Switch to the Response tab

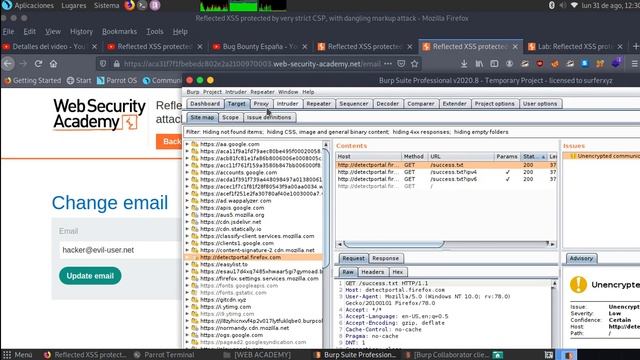click(x=385, y=258)
